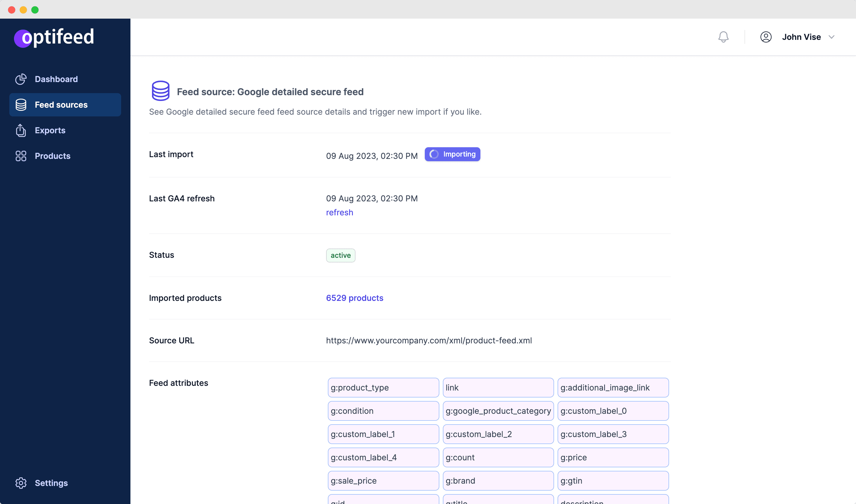Open notifications with the bell icon
Screen dimensions: 856x504
pos(723,37)
